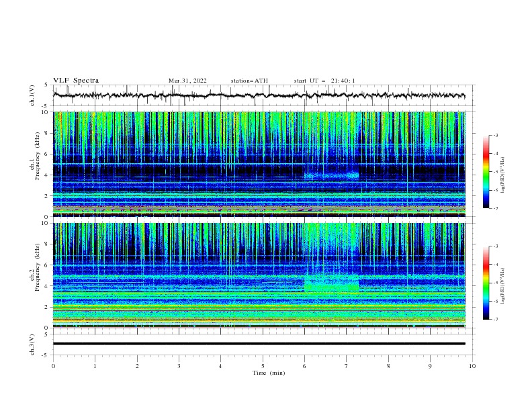Click the 'start UT = 21:40:1' text
This screenshot has height=411, width=532.
(324, 81)
